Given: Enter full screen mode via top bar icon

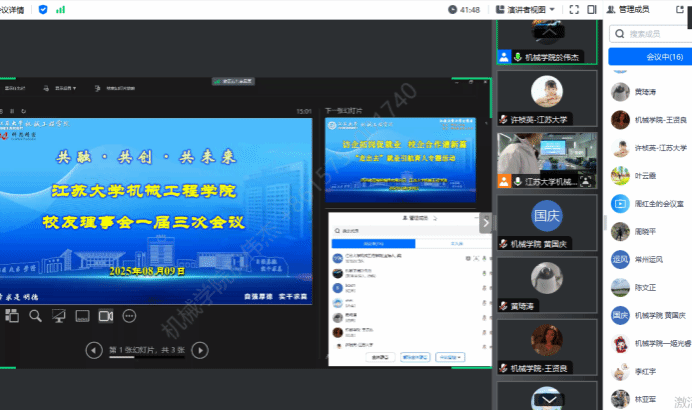Looking at the screenshot, I should [x=575, y=9].
